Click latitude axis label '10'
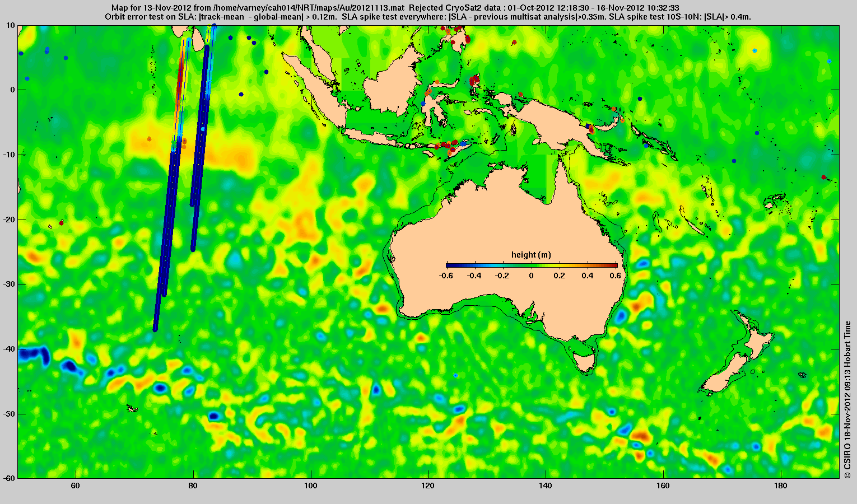This screenshot has height=504, width=857. (11, 25)
